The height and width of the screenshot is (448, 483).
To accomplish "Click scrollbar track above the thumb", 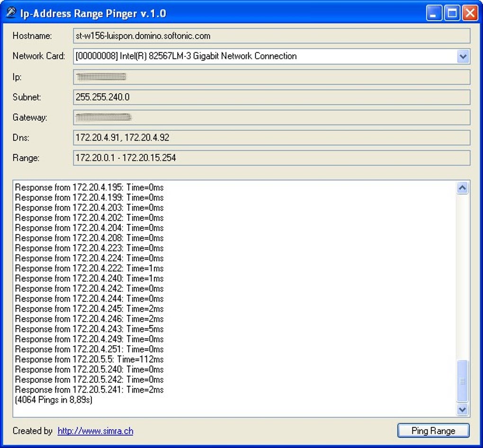I will pyautogui.click(x=462, y=277).
